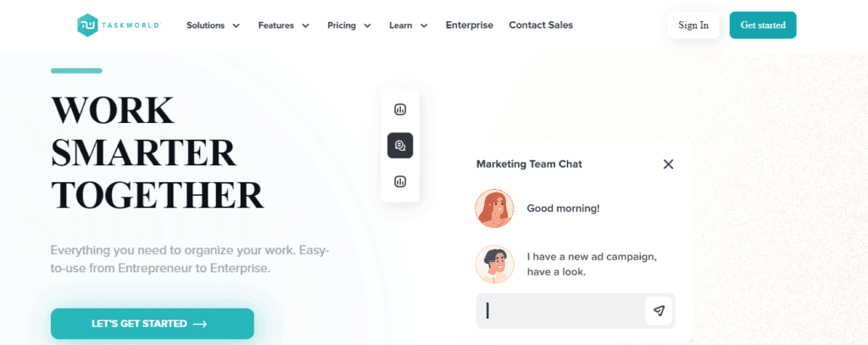
Task: Go to the Enterprise page
Action: 470,25
